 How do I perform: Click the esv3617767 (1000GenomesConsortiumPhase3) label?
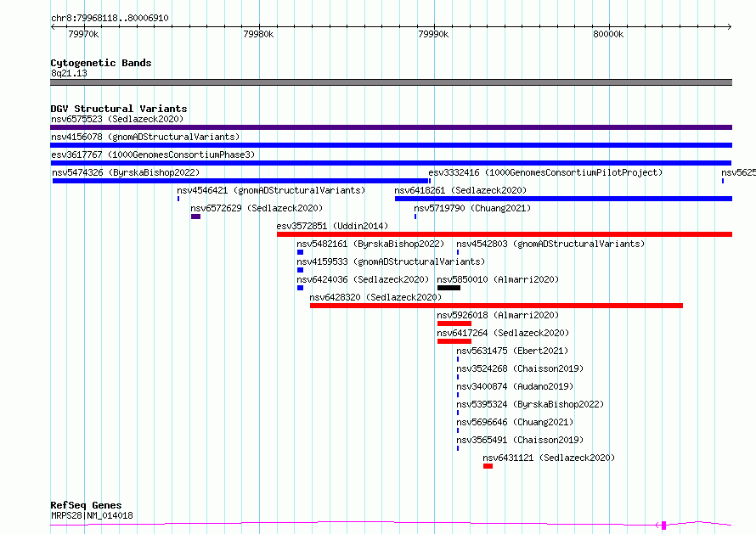[153, 155]
